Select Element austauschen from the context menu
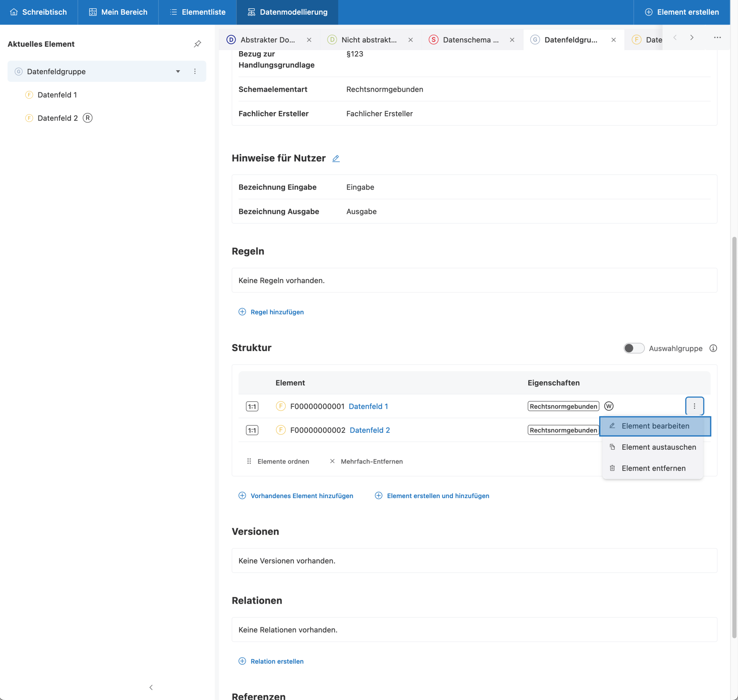This screenshot has height=700, width=738. pos(659,447)
